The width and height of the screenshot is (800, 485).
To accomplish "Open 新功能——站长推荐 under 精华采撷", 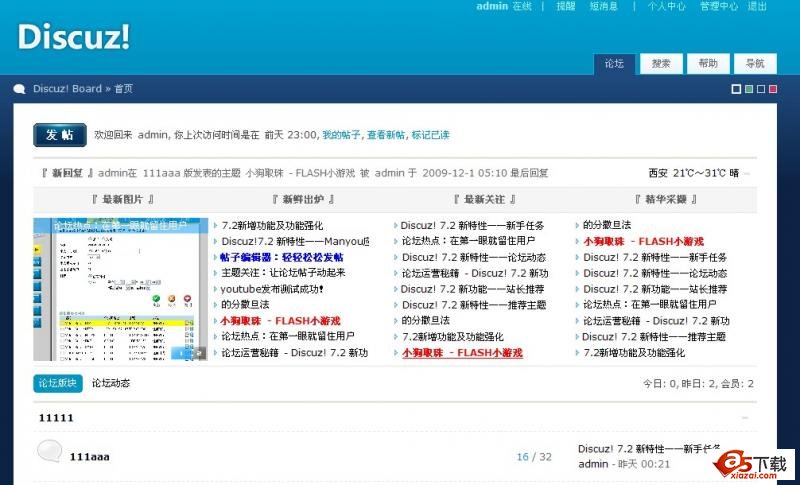I will click(655, 289).
